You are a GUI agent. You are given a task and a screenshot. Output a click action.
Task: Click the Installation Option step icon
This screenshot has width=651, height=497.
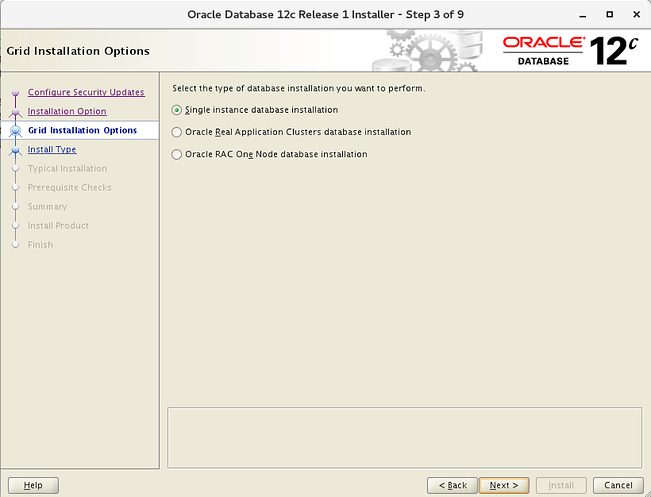point(15,112)
